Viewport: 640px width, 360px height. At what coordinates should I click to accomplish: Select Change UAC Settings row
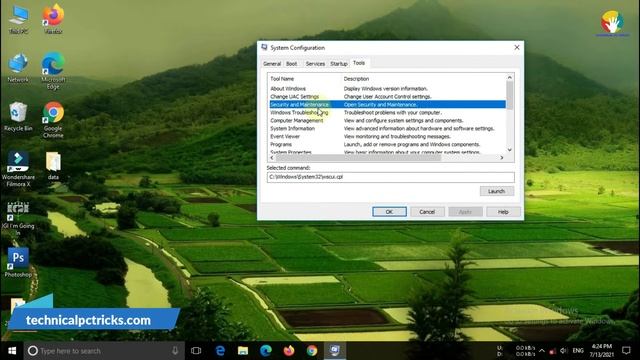[x=387, y=97]
